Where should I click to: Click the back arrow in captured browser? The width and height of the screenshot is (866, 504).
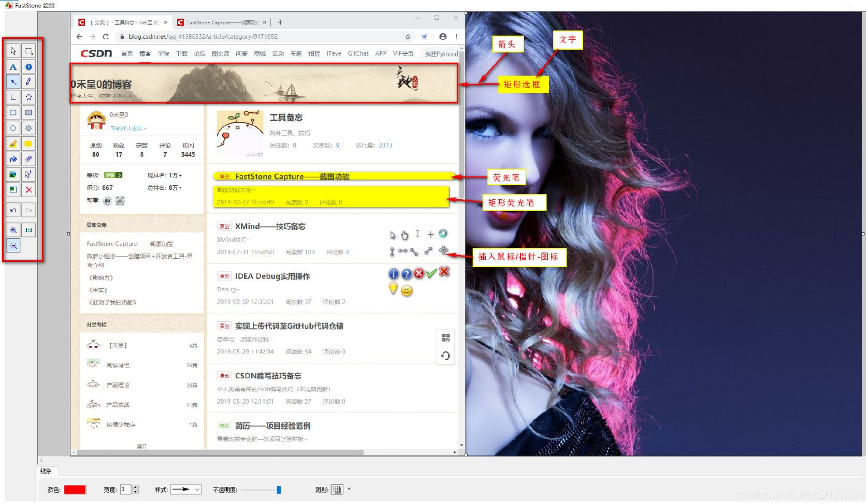(x=79, y=37)
